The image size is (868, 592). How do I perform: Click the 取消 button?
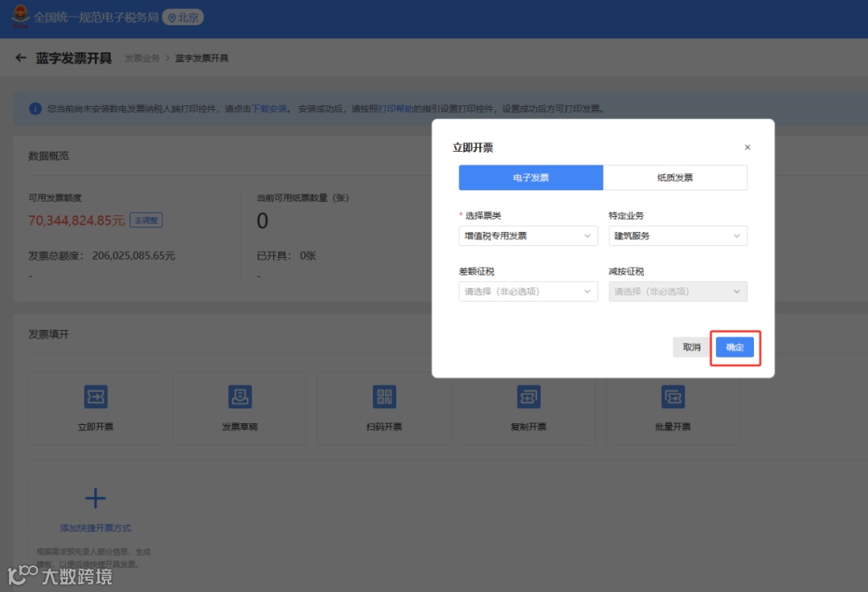coord(691,347)
